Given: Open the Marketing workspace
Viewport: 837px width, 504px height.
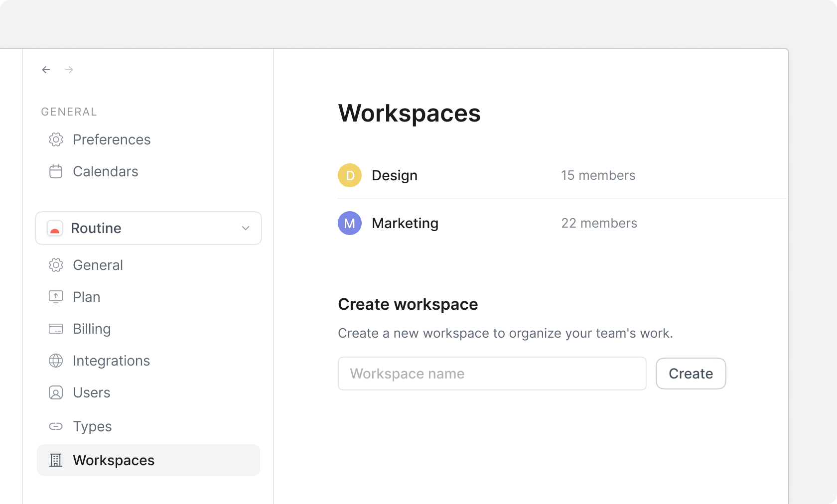Looking at the screenshot, I should click(405, 223).
